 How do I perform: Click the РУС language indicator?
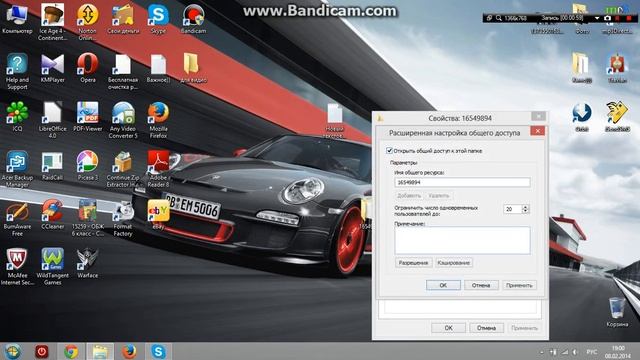(x=591, y=351)
